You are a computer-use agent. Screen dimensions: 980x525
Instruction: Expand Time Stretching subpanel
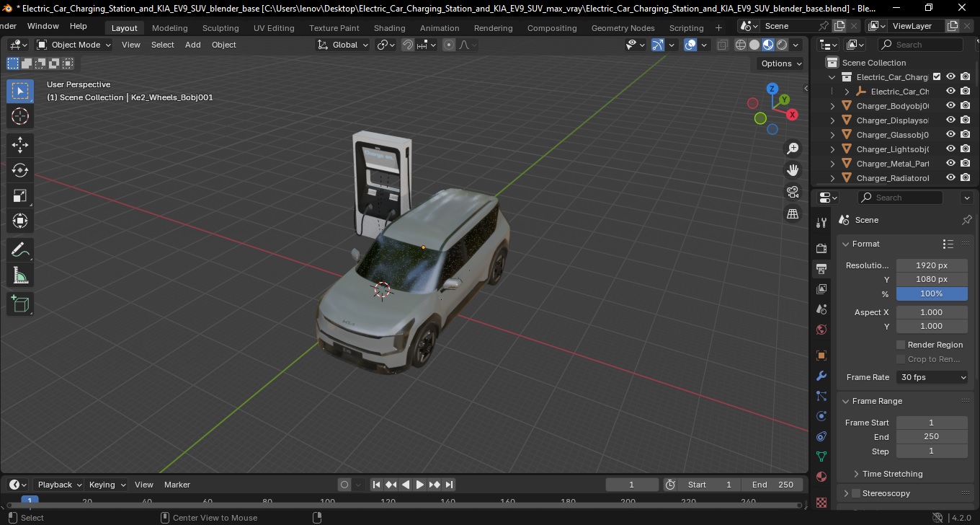(856, 474)
